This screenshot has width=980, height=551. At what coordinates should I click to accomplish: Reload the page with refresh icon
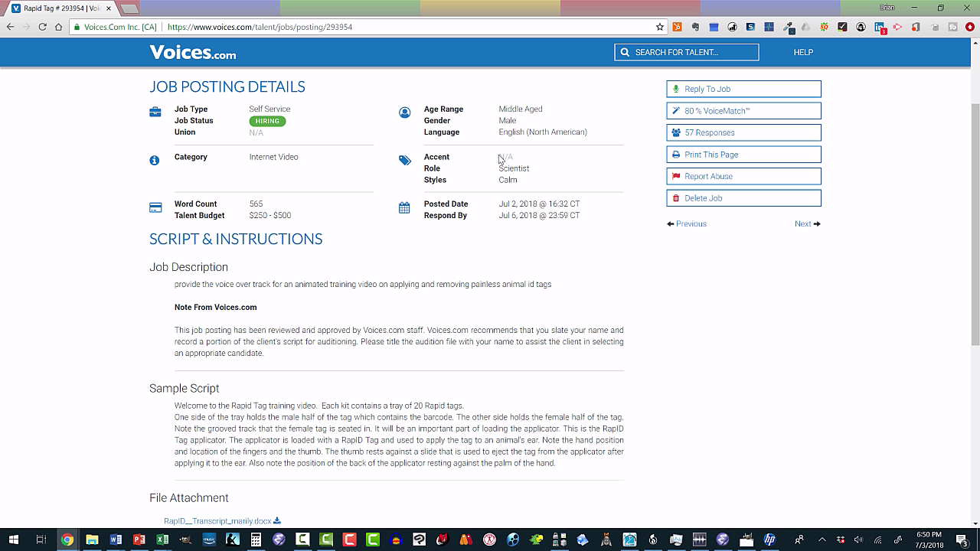[x=42, y=27]
